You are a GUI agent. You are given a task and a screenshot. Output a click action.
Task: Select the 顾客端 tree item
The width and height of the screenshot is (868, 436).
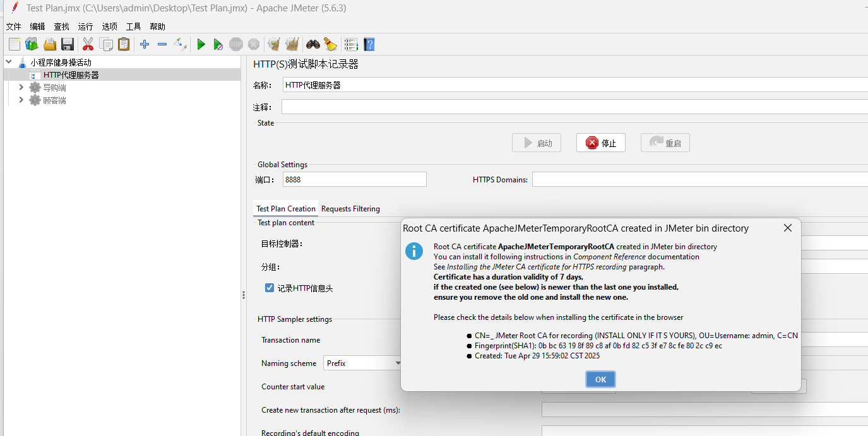[x=54, y=100]
